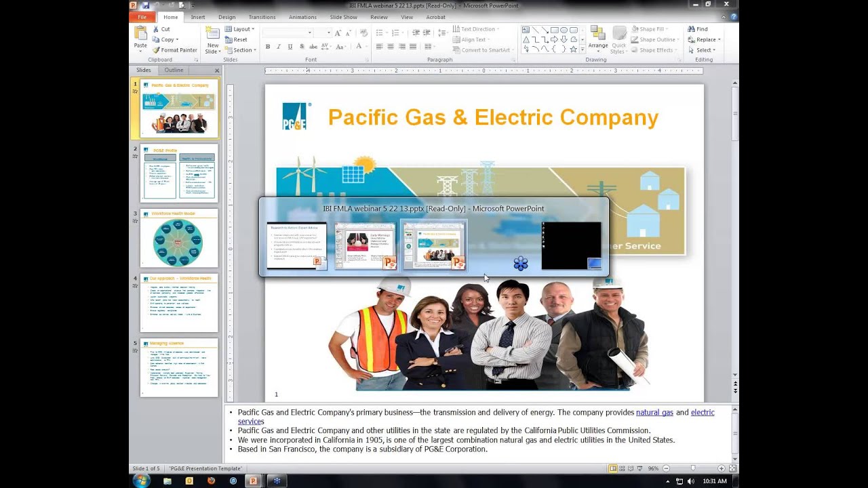The height and width of the screenshot is (488, 868).
Task: Switch to the Slide Show ribbon tab
Action: tap(343, 17)
